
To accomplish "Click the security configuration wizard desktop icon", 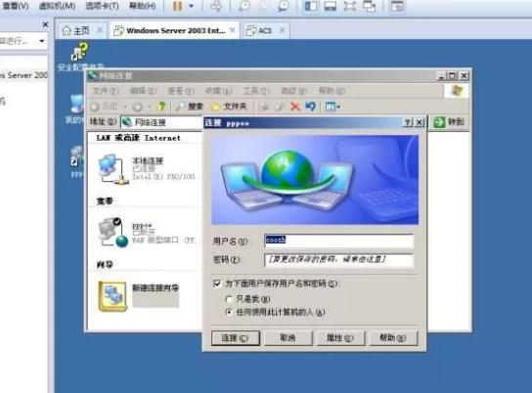I will click(x=80, y=52).
